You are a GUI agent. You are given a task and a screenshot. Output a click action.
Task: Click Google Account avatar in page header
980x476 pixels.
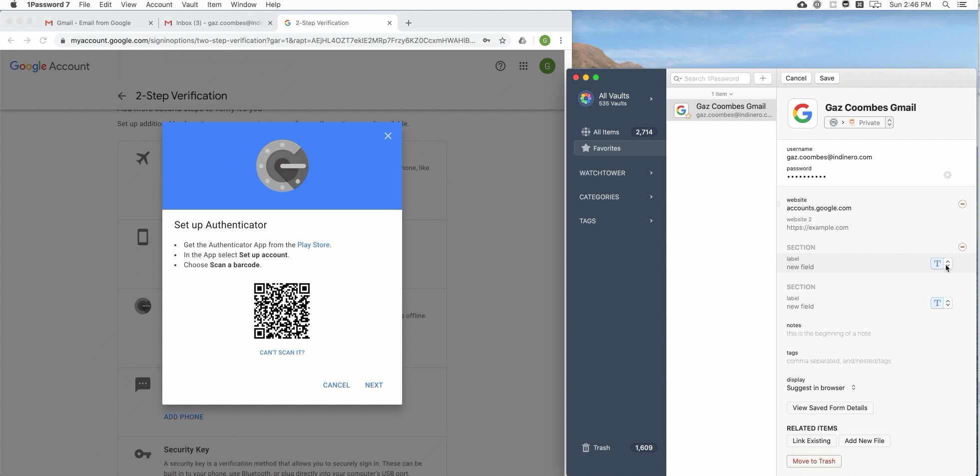547,66
